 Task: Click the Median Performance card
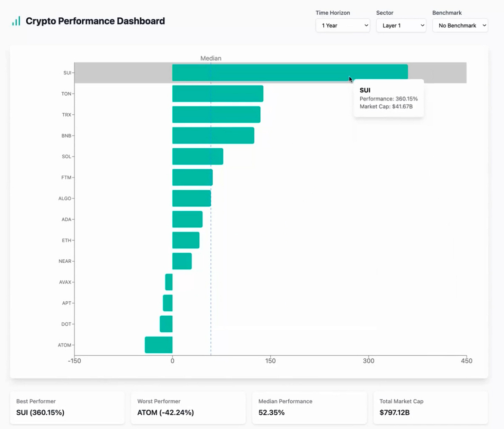pos(309,408)
